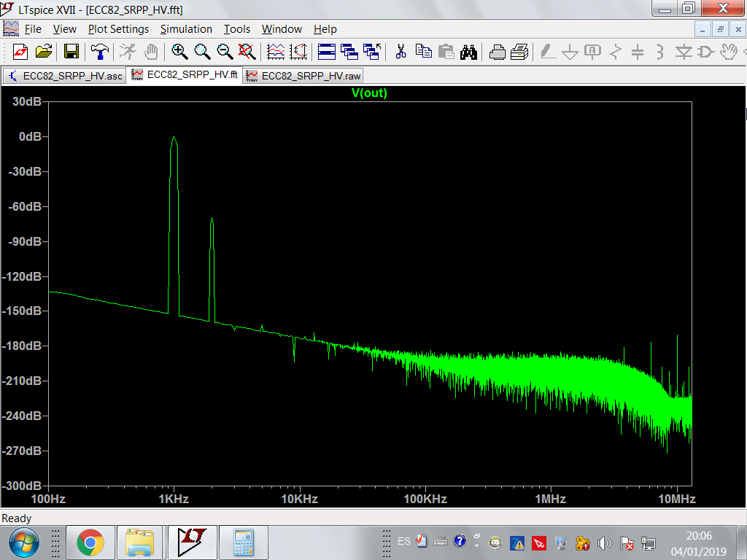Open the Calculator from the taskbar

(x=244, y=542)
